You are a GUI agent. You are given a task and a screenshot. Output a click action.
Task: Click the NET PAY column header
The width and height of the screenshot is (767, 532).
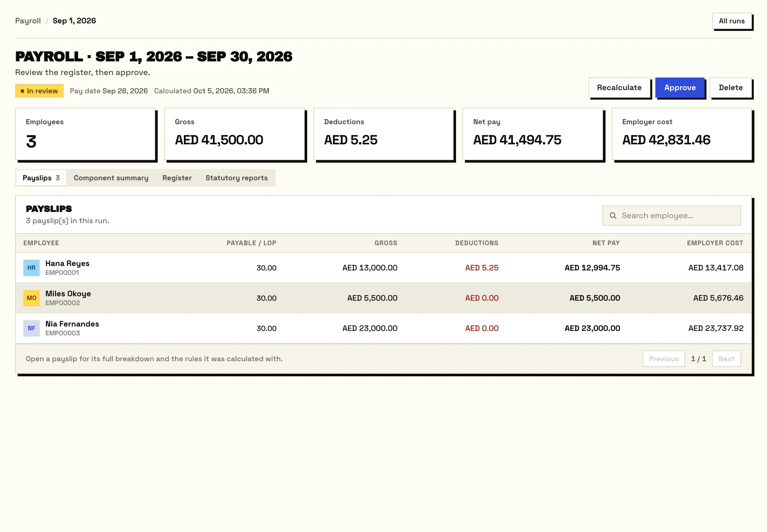pyautogui.click(x=606, y=243)
